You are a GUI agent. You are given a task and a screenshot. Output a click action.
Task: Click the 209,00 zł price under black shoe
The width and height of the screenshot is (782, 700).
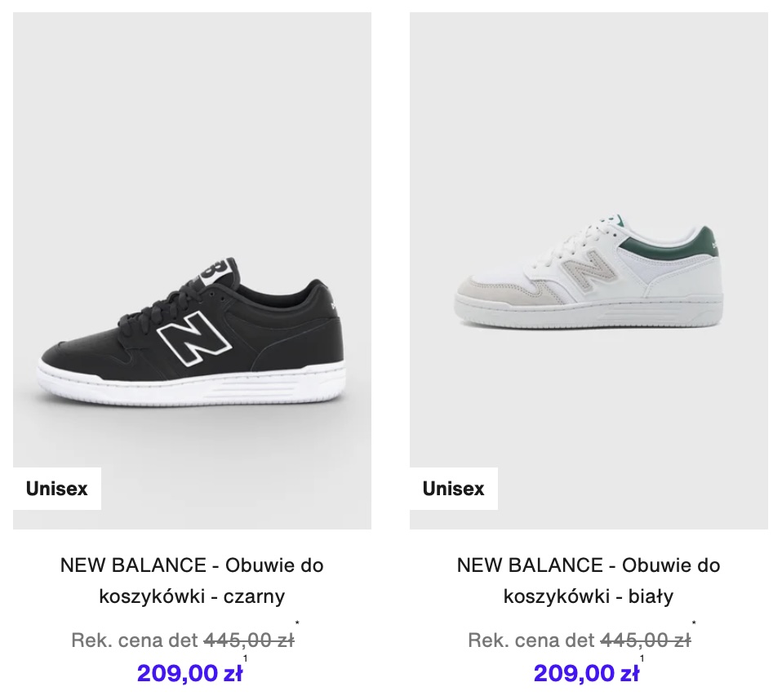point(189,673)
